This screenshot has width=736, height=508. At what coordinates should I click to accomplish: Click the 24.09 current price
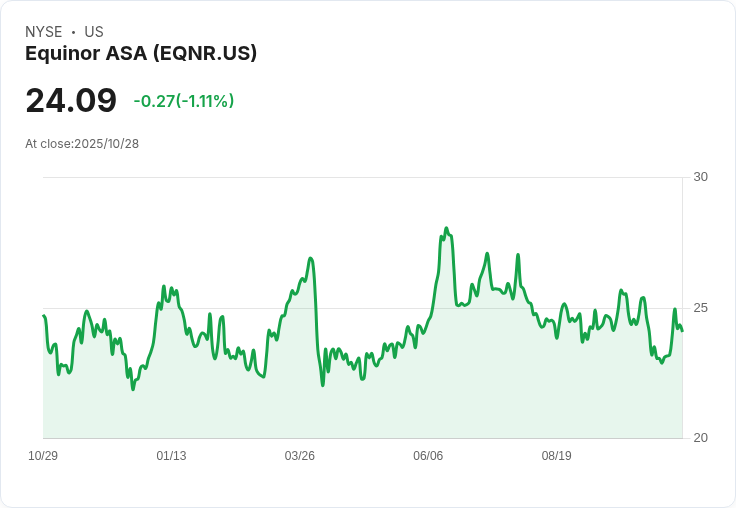pyautogui.click(x=71, y=100)
